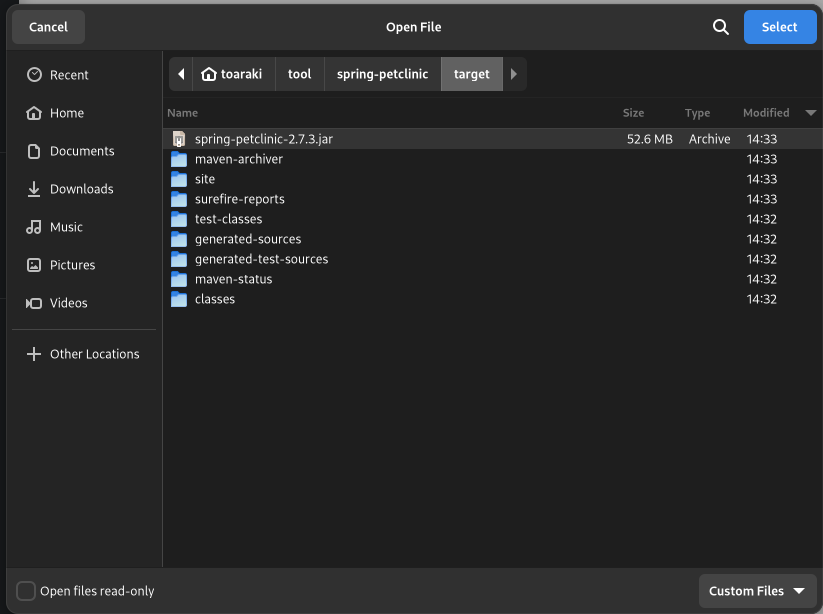Click the site folder icon
Image resolution: width=823 pixels, height=614 pixels.
(179, 179)
